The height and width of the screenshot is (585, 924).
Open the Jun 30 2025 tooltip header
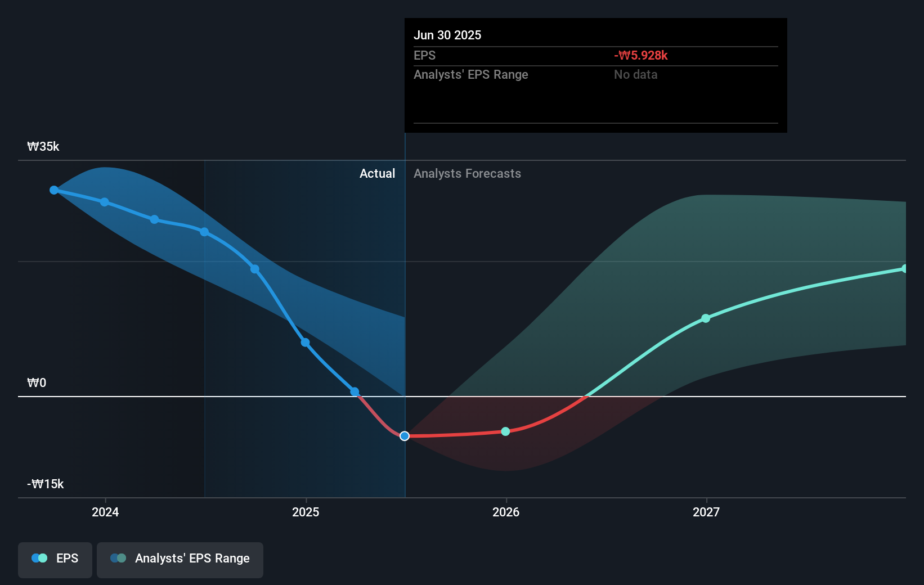(448, 35)
